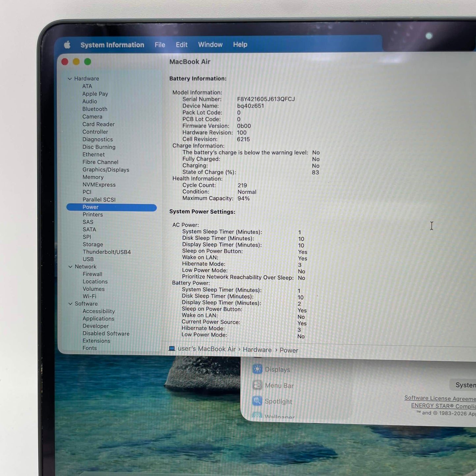Select Parallel SCSI in the sidebar
Viewport: 476px width, 476px height.
pos(99,200)
